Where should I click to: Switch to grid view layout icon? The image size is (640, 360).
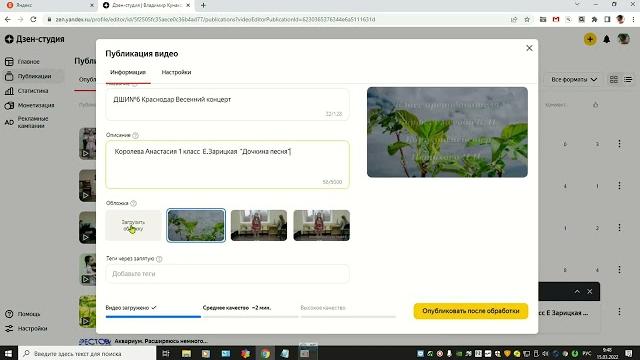click(613, 80)
